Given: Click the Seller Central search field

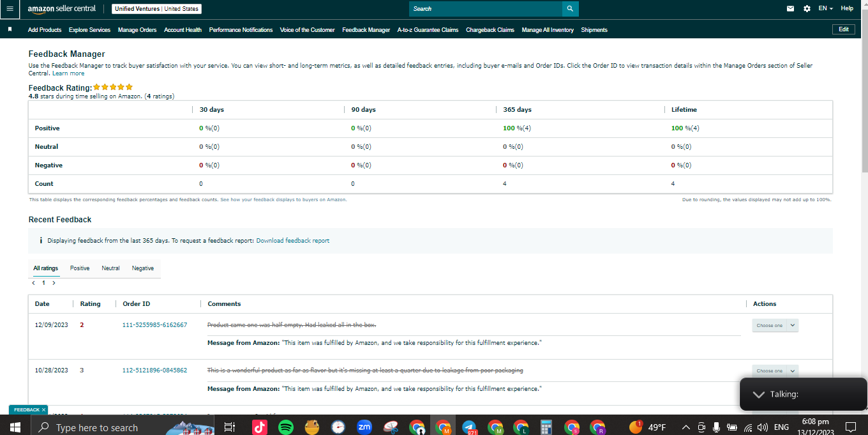Looking at the screenshot, I should tap(486, 9).
